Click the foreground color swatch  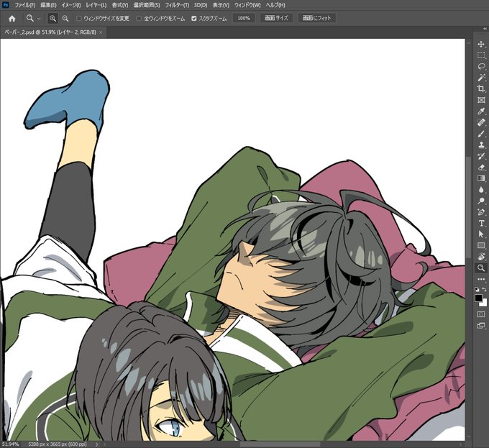(x=478, y=298)
